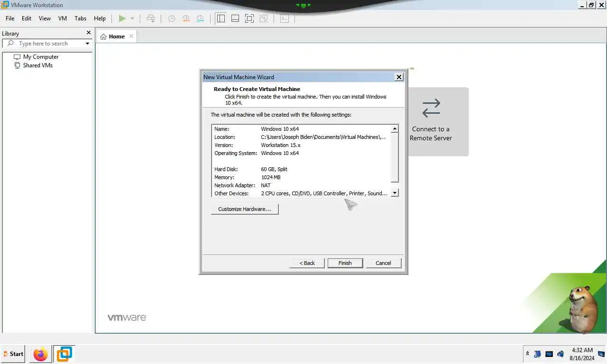This screenshot has height=364, width=607.
Task: Toggle the thumbnail bar toolbar icon
Action: coord(235,18)
